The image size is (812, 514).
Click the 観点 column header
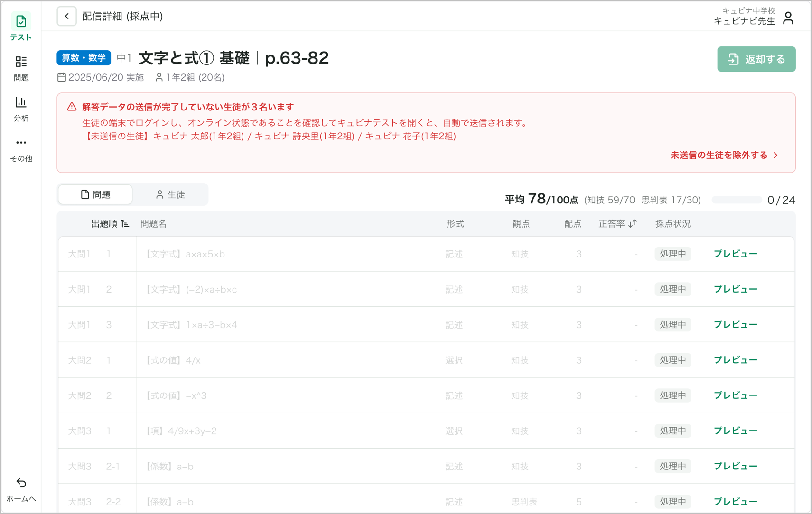tap(521, 224)
